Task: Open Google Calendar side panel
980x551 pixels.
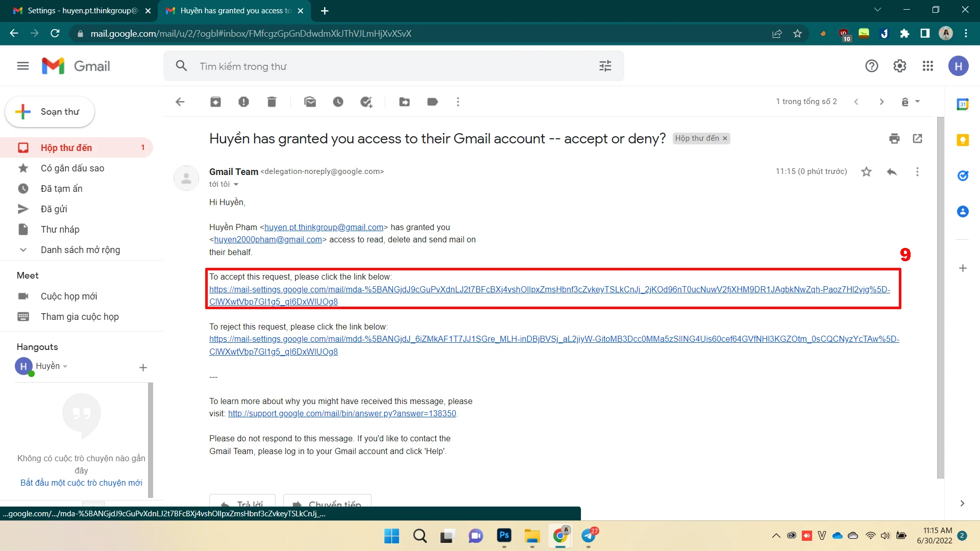Action: (x=963, y=105)
